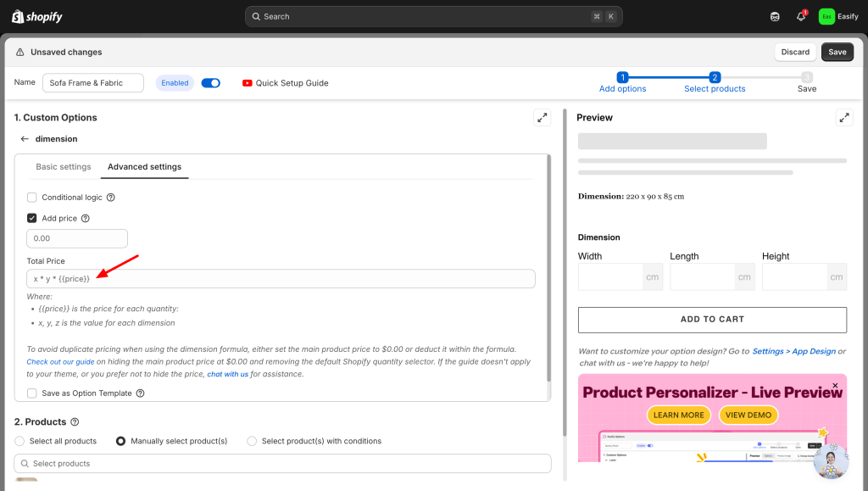Open the Quick Setup Guide link

[285, 83]
